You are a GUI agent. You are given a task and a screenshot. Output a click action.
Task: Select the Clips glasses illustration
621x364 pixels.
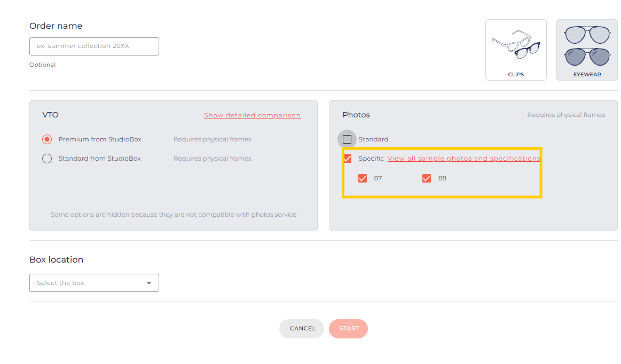[516, 44]
